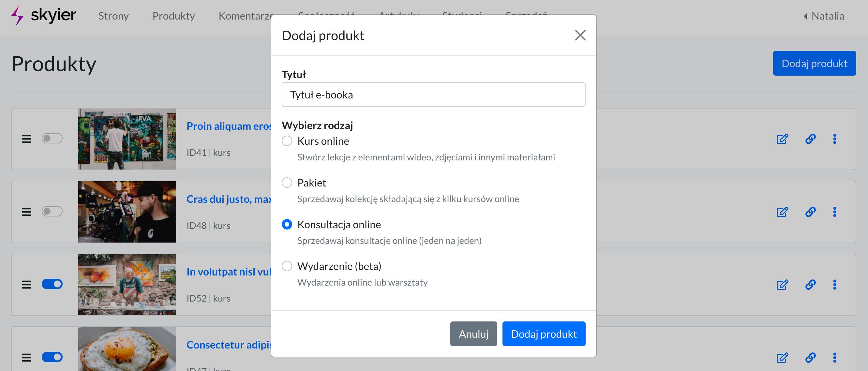
Task: Edit the In volutpat nisl product
Action: 782,285
